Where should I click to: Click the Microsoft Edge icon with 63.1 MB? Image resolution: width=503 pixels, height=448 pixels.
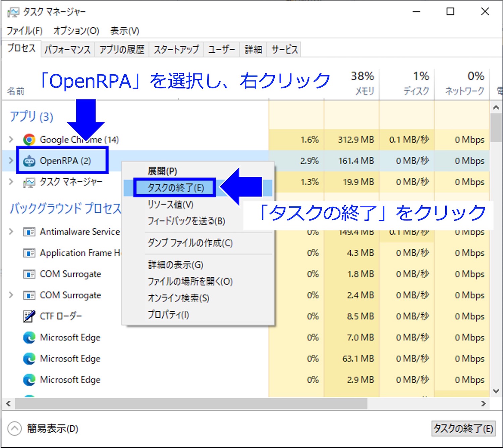(29, 358)
